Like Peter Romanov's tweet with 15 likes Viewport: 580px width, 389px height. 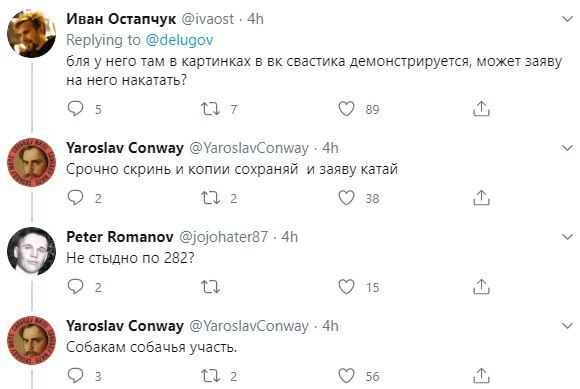[346, 287]
